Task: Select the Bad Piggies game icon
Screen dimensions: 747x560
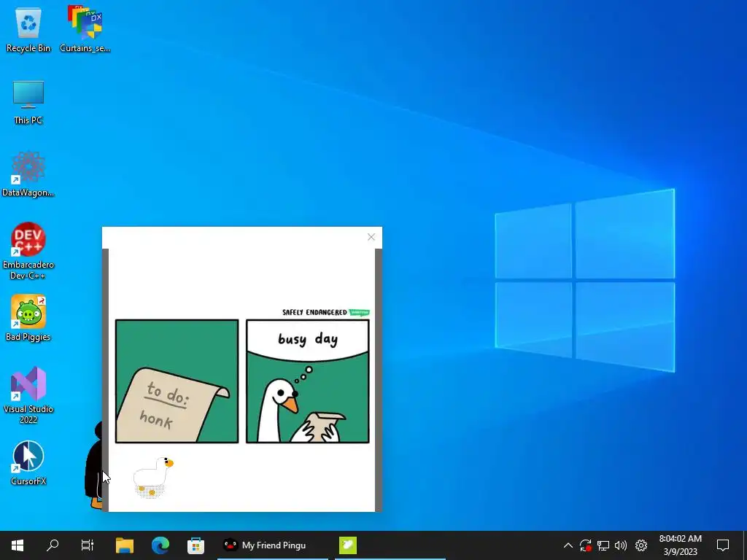Action: [28, 318]
